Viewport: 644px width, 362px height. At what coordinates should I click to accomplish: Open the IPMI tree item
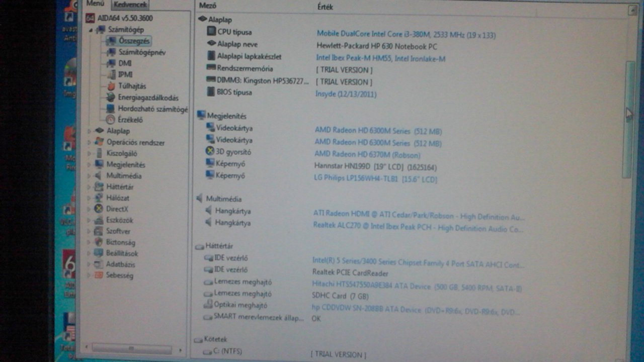click(x=125, y=74)
